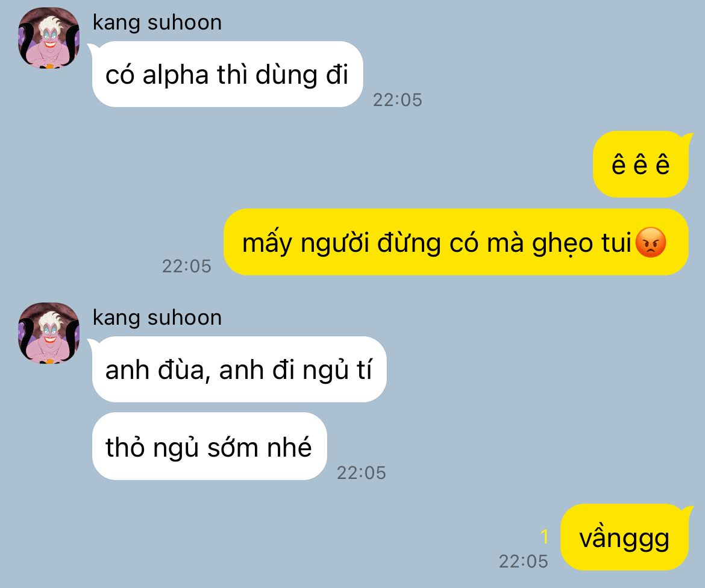The image size is (705, 588).
Task: Tap the 'mấy người đừng có mà ghẹo tui' bubble
Action: click(x=456, y=242)
